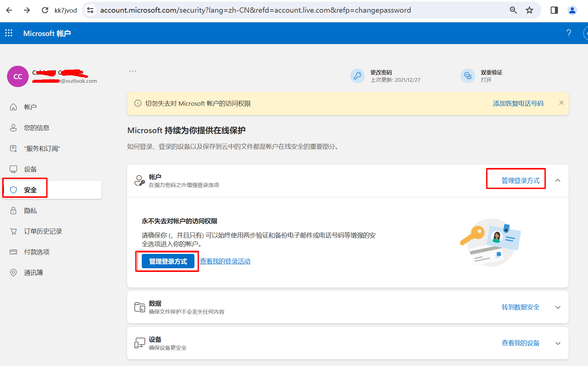The height and width of the screenshot is (366, 588).
Task: Open 帐户 in the left sidebar
Action: (30, 107)
